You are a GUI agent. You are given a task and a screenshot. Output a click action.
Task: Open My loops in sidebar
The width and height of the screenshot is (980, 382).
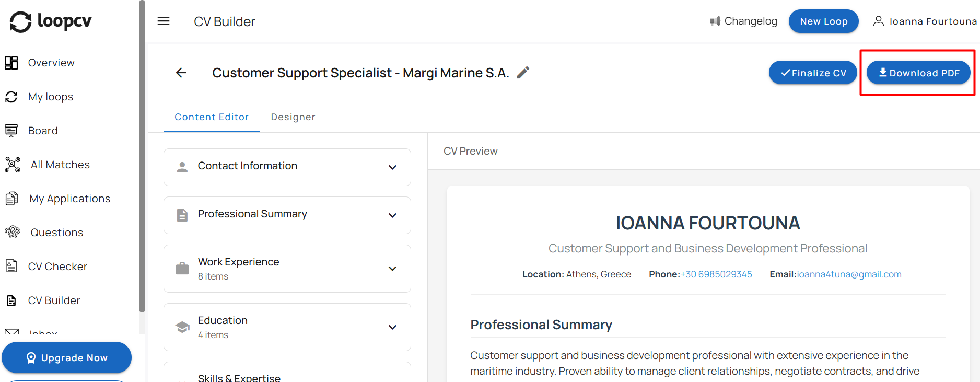pyautogui.click(x=50, y=97)
